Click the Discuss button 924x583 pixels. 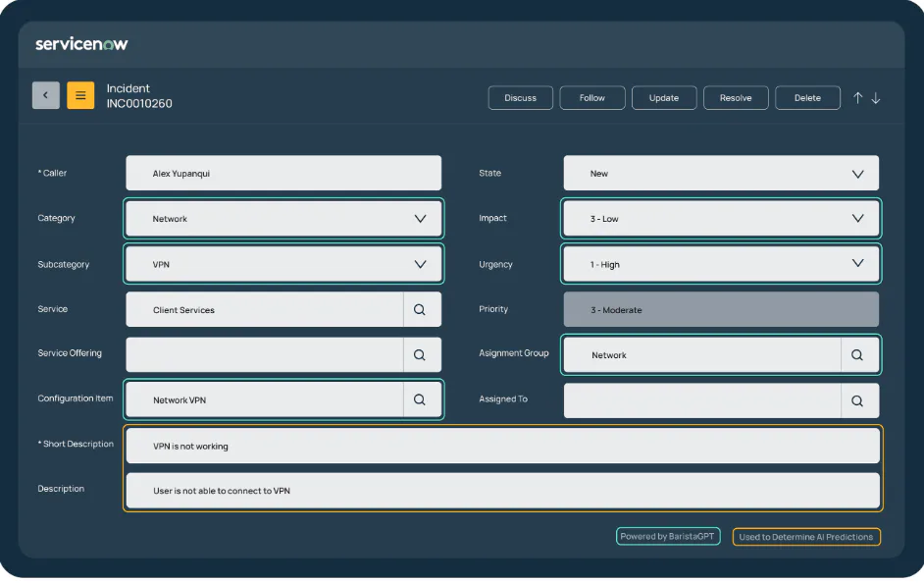[x=520, y=98]
